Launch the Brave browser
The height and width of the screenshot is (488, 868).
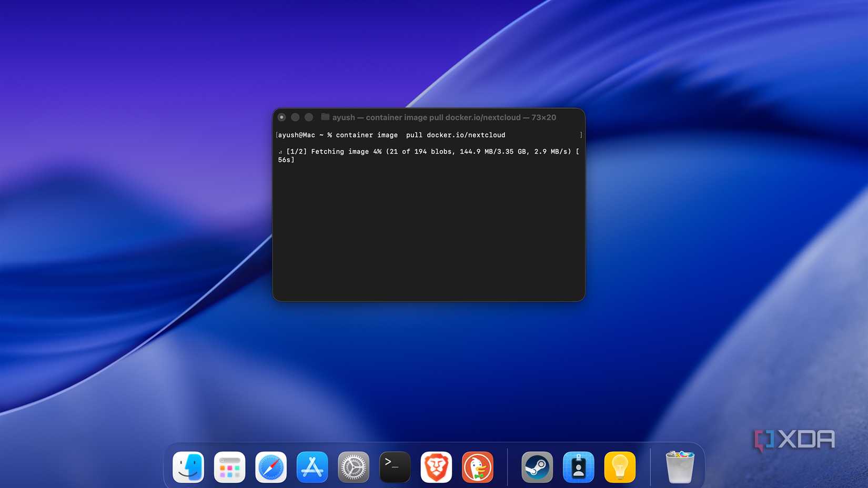436,466
